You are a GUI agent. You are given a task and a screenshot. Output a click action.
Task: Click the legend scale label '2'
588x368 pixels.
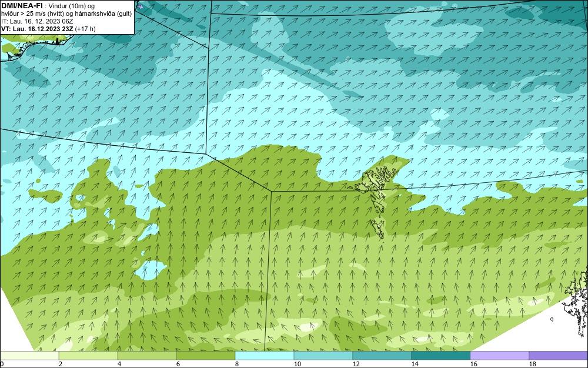click(x=61, y=364)
